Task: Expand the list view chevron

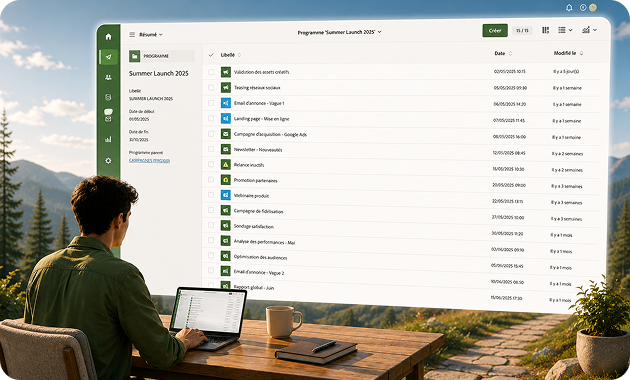Action: [x=571, y=30]
